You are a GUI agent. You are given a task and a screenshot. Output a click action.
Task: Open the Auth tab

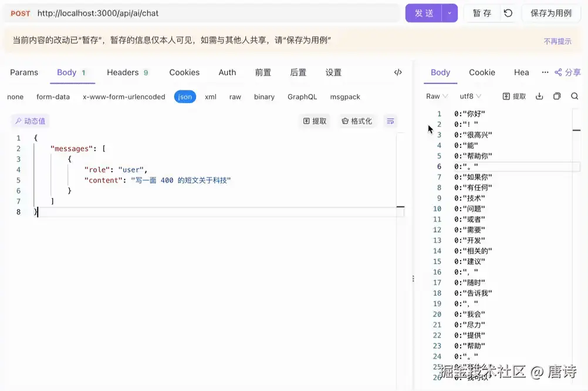pyautogui.click(x=227, y=72)
